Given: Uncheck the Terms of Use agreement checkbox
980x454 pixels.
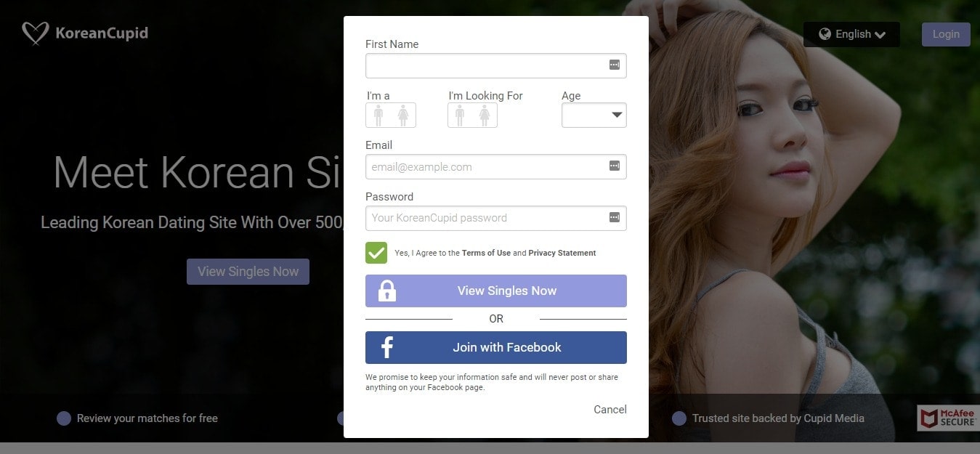Looking at the screenshot, I should 376,253.
